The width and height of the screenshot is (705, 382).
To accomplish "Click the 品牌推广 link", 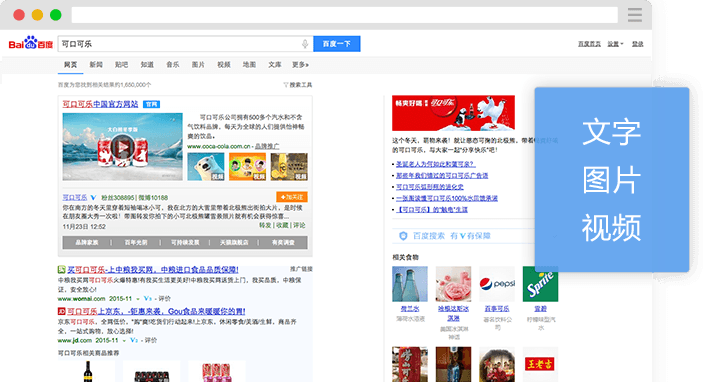I will [x=267, y=146].
